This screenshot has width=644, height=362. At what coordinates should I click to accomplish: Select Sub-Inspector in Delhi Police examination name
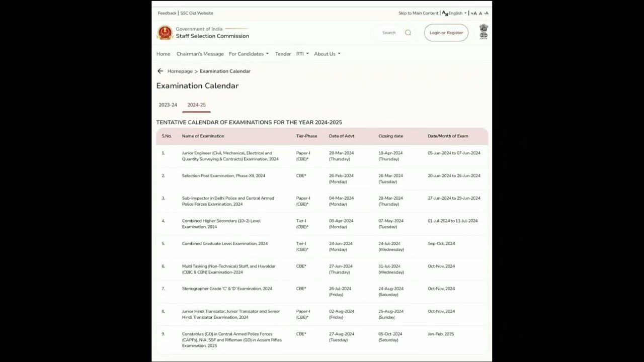228,201
